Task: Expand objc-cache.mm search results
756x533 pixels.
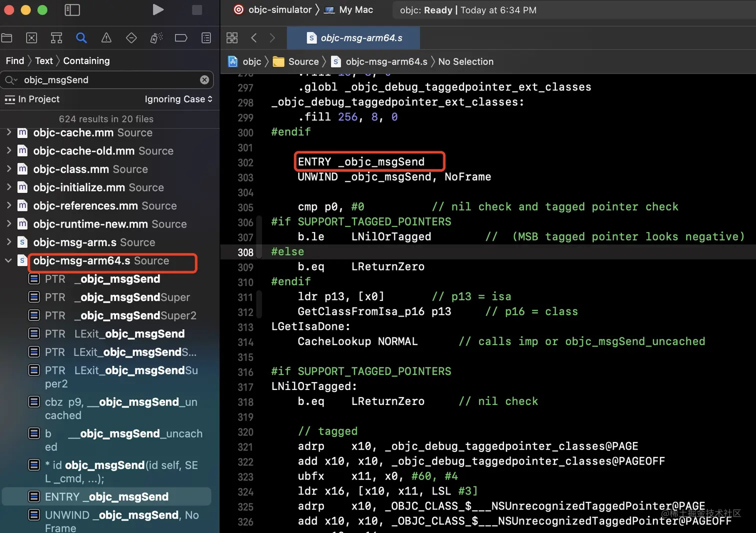Action: point(8,132)
